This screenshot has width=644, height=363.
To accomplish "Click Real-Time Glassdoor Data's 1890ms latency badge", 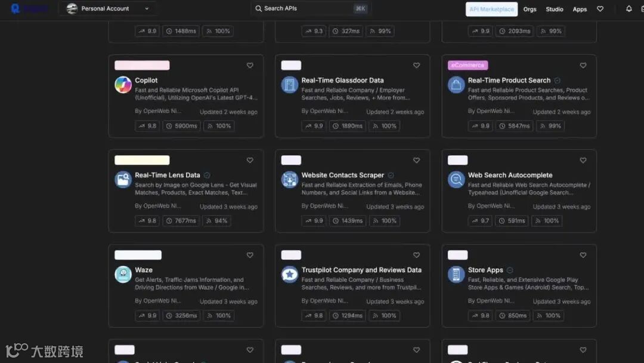I will (348, 126).
